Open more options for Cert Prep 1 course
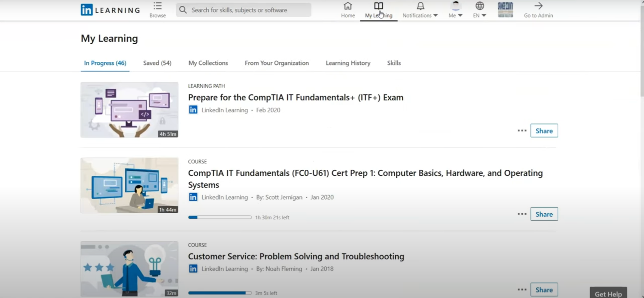The height and width of the screenshot is (298, 644). coord(522,214)
